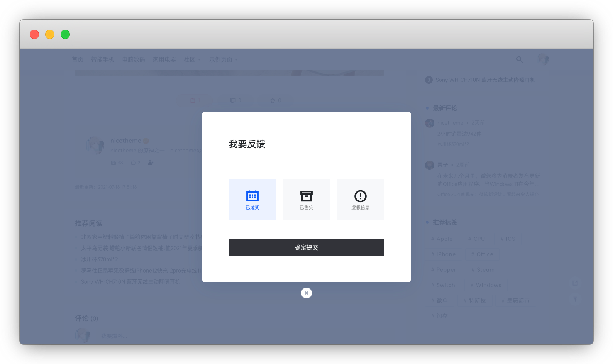The height and width of the screenshot is (364, 613).
Task: Open 冰川杯370ml*2 in recommended reading
Action: pyautogui.click(x=100, y=259)
